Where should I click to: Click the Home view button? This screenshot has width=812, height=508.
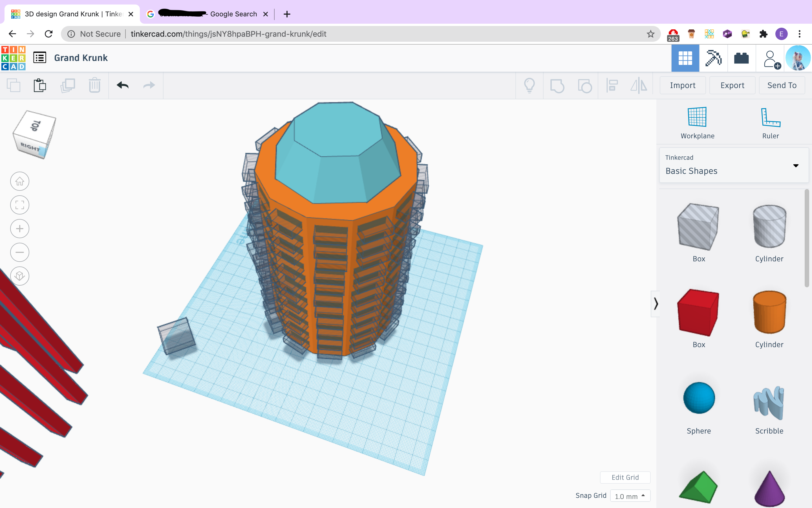[20, 181]
